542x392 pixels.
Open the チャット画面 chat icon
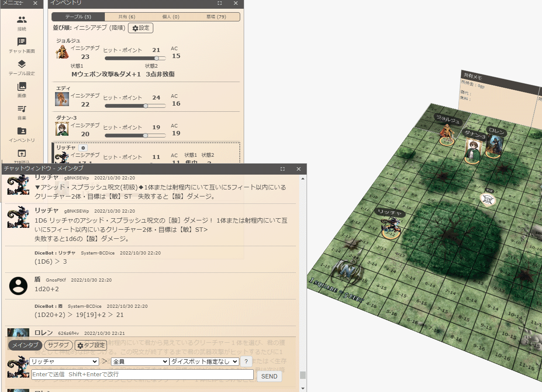(22, 42)
